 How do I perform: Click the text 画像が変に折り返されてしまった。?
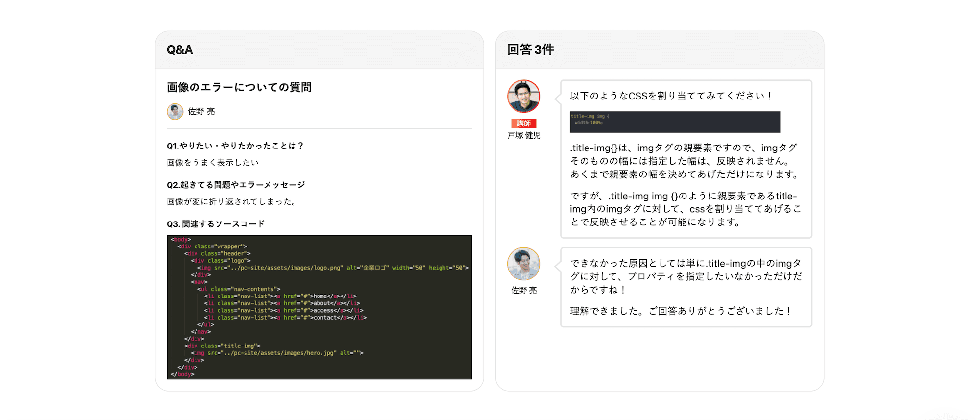[232, 201]
